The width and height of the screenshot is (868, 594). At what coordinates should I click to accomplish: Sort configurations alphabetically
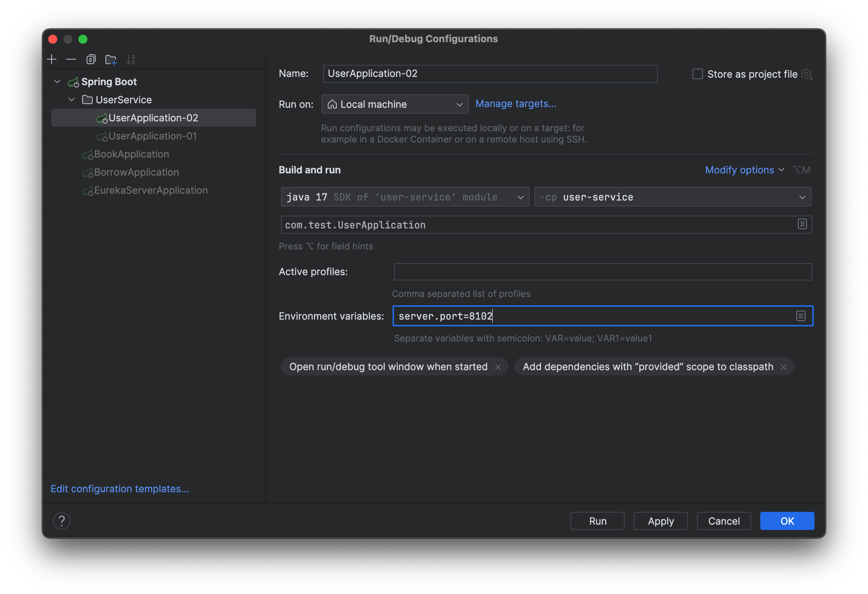coord(131,59)
